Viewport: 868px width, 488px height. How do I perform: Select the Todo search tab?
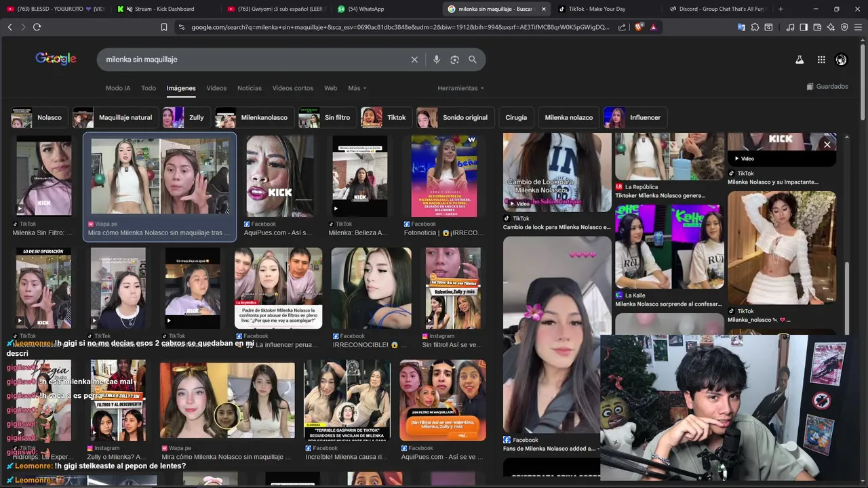(x=149, y=88)
